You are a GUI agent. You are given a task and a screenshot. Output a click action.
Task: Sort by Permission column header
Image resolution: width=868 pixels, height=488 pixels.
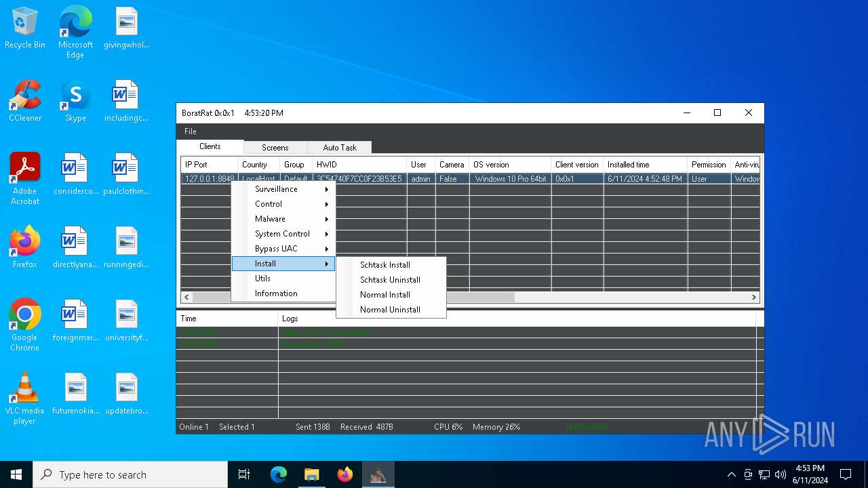pos(709,165)
